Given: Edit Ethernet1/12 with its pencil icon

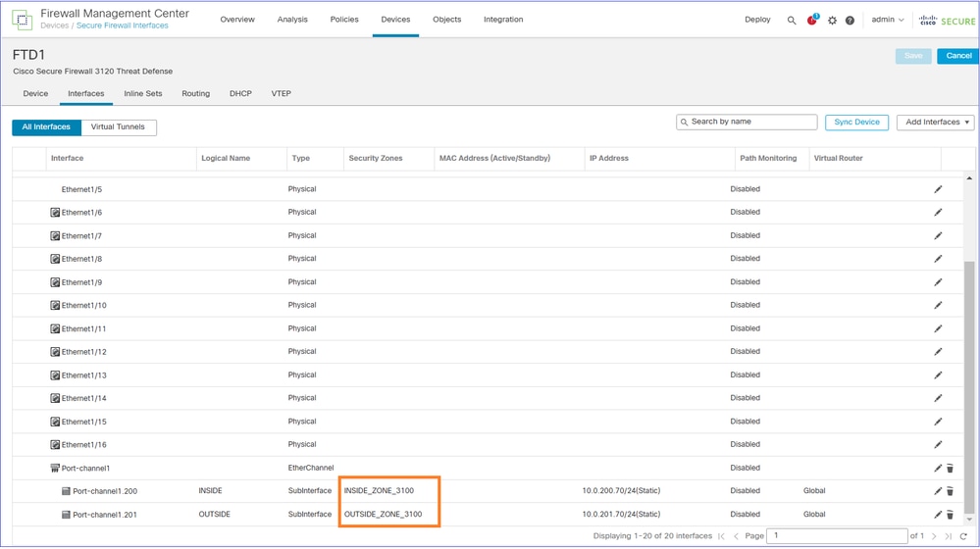Looking at the screenshot, I should coord(938,352).
